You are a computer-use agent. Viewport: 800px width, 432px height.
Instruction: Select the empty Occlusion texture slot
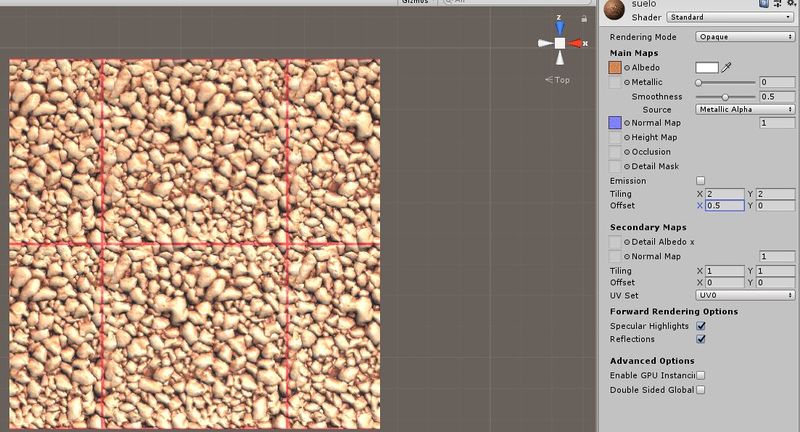tap(615, 151)
